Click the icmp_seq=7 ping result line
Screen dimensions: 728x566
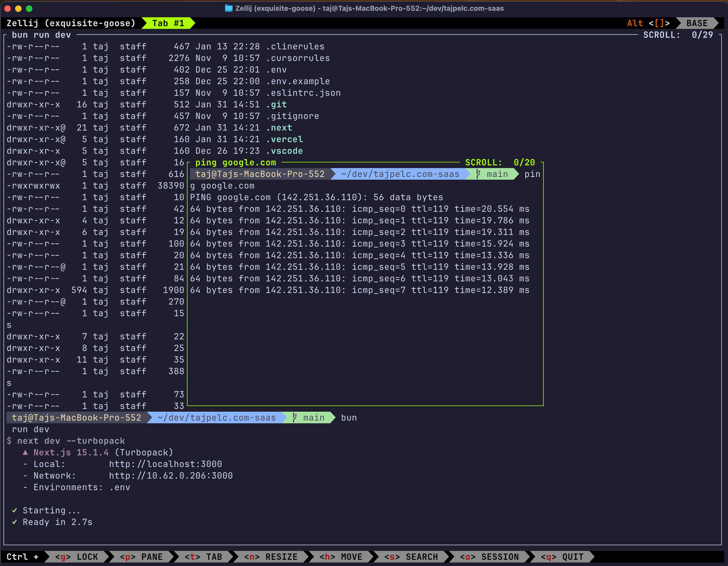coord(360,290)
